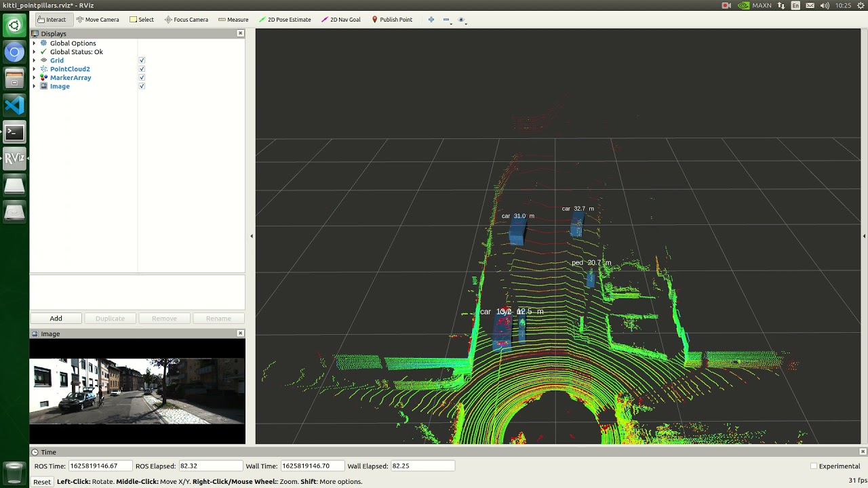This screenshot has width=868, height=488.
Task: Select the 2D Nav Goal tool
Action: (341, 20)
